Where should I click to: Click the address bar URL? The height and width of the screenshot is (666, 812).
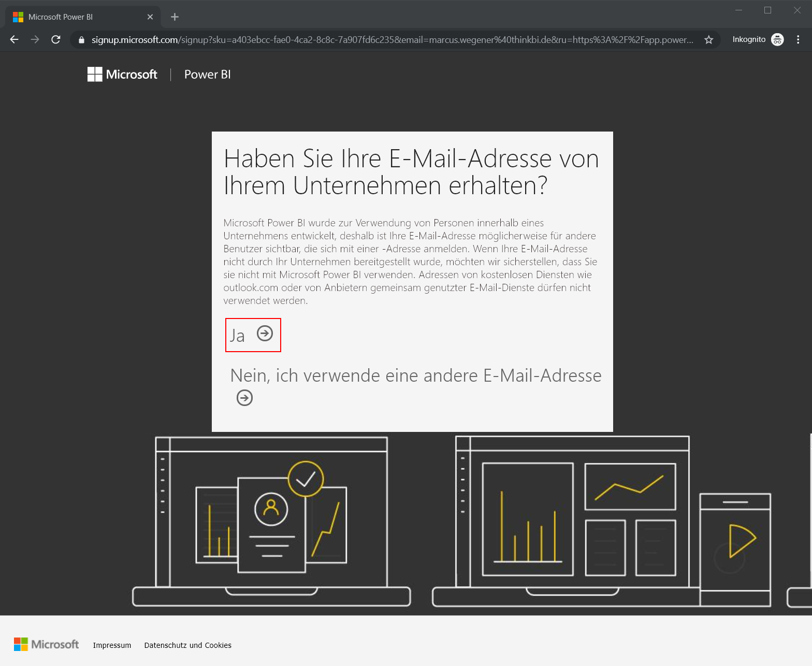click(x=393, y=40)
